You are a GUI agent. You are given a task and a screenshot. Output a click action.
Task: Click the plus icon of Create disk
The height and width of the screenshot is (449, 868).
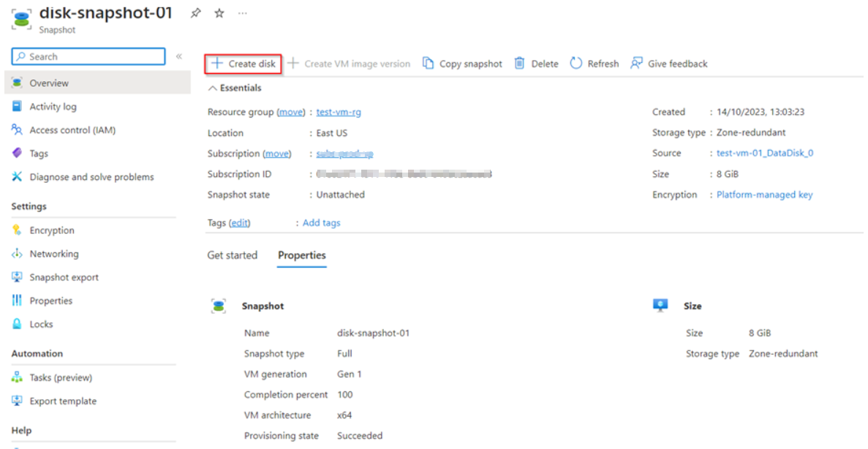[x=218, y=64]
